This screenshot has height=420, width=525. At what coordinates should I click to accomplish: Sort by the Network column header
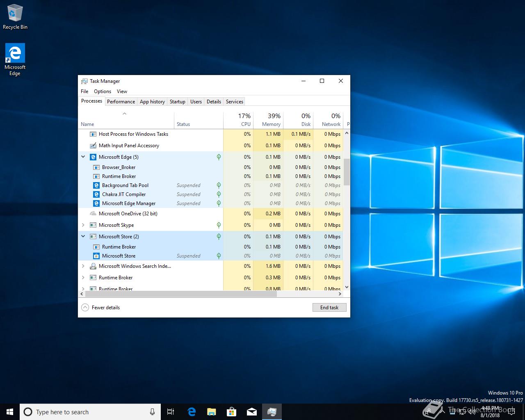328,120
